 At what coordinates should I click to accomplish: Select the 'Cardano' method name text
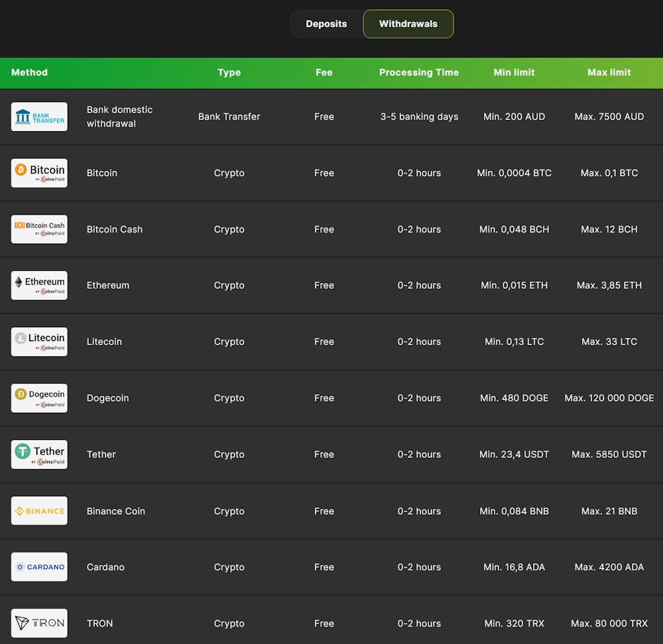[105, 567]
